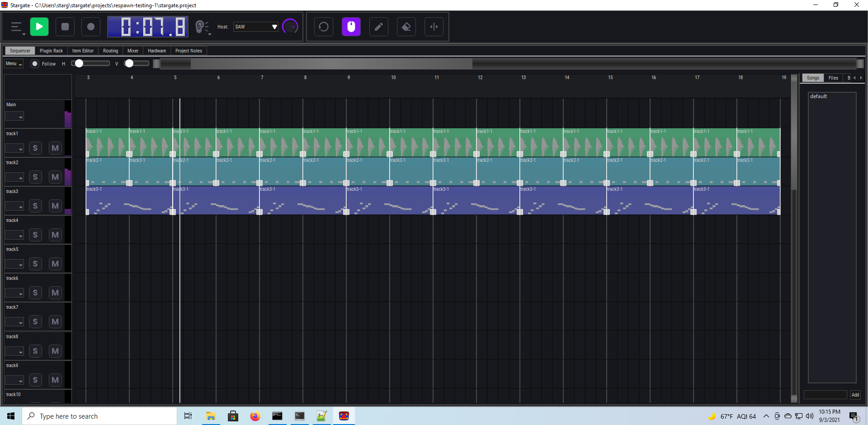Arm recording with the record button
Viewport: 868px width, 425px height.
point(91,27)
